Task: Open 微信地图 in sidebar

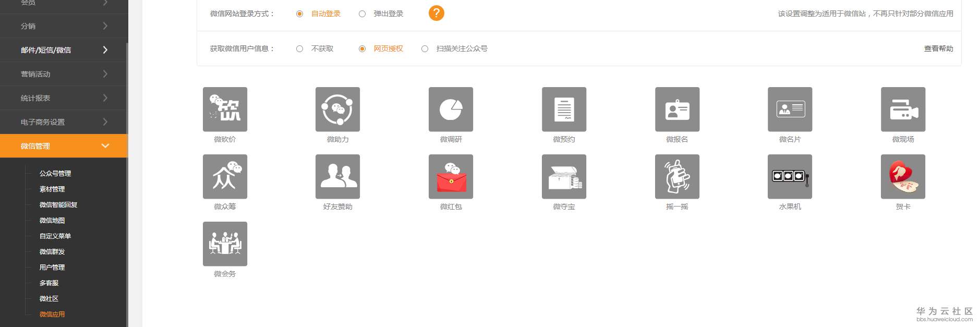Action: [x=52, y=221]
